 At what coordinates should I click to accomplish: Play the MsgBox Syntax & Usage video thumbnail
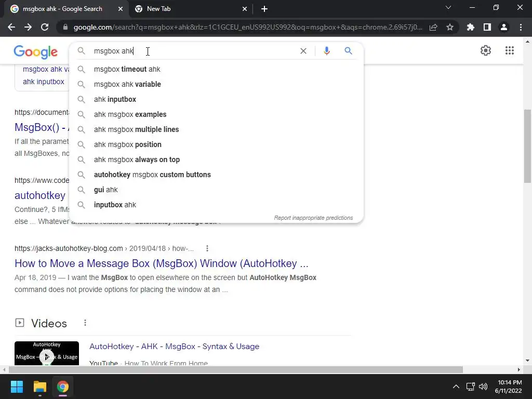tap(47, 353)
